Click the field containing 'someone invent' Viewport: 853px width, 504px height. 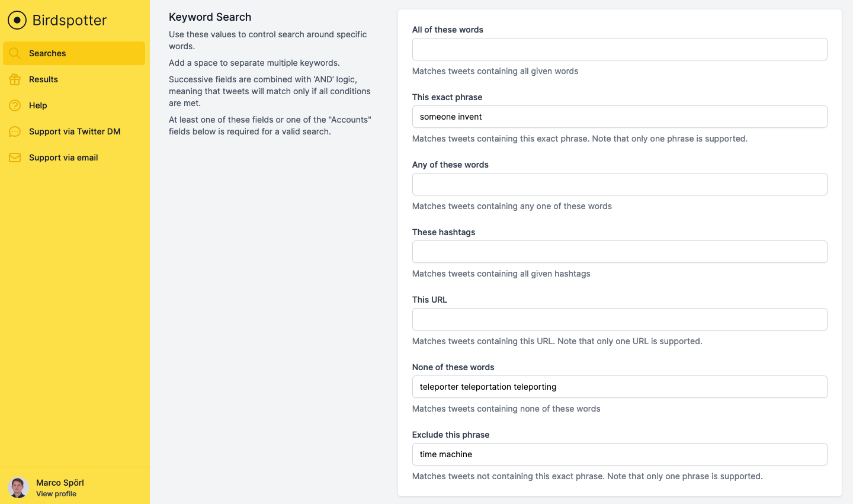click(x=619, y=117)
